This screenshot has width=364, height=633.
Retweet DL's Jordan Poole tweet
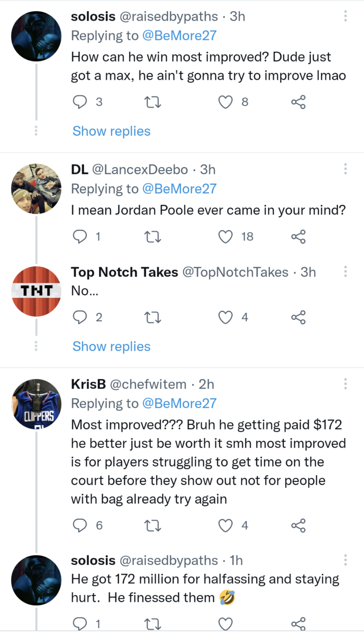(x=153, y=237)
